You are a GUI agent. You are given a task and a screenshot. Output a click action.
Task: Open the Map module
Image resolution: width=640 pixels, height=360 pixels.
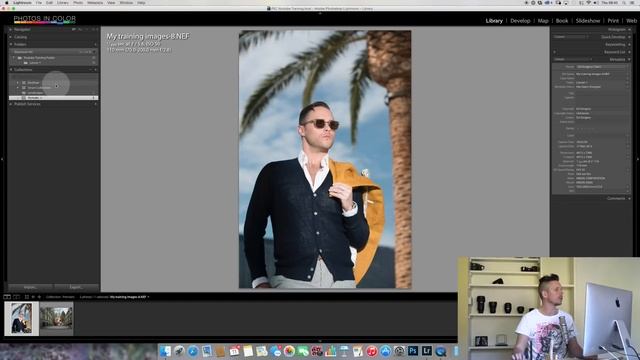[543, 21]
